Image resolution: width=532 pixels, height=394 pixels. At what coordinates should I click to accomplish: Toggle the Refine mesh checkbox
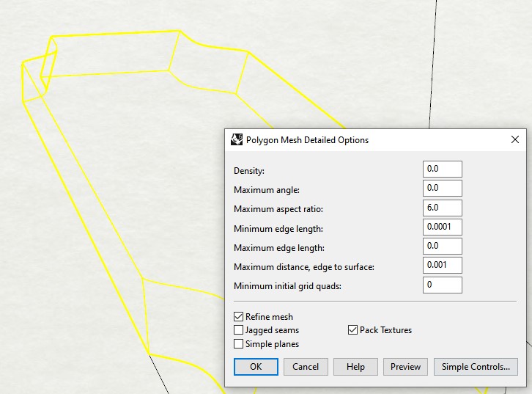[x=239, y=317]
